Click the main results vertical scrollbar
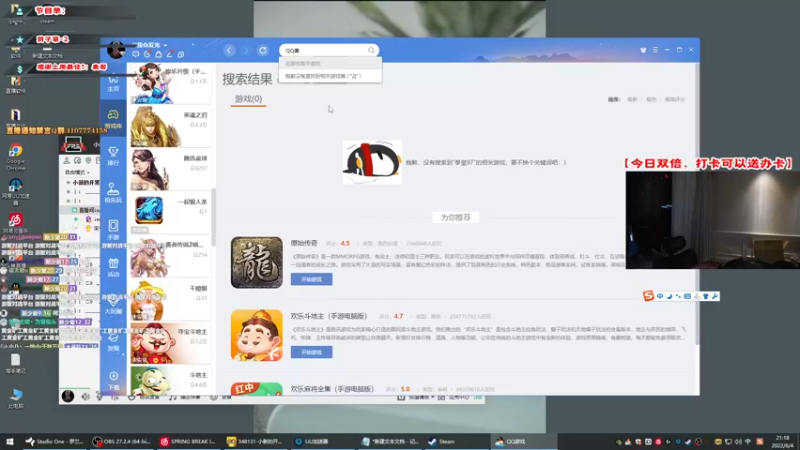Screen dimensions: 800x450 tap(696, 204)
